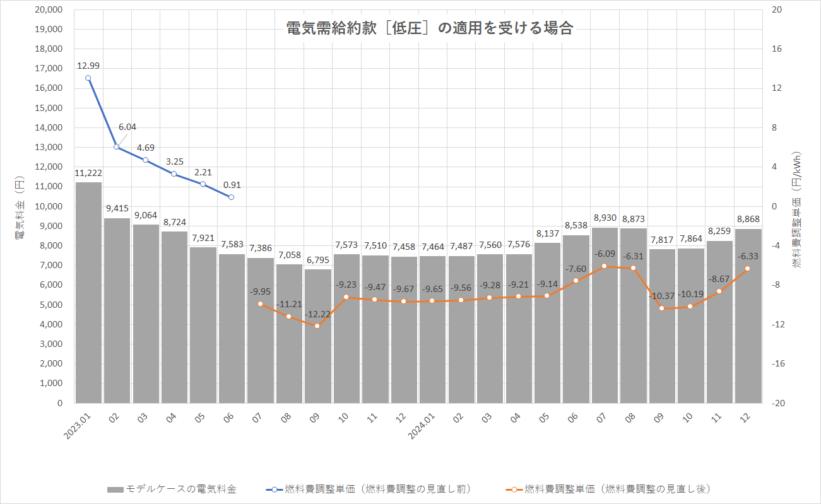The width and height of the screenshot is (821, 504).
Task: Click the orange data point -10.37
Action: (x=661, y=308)
